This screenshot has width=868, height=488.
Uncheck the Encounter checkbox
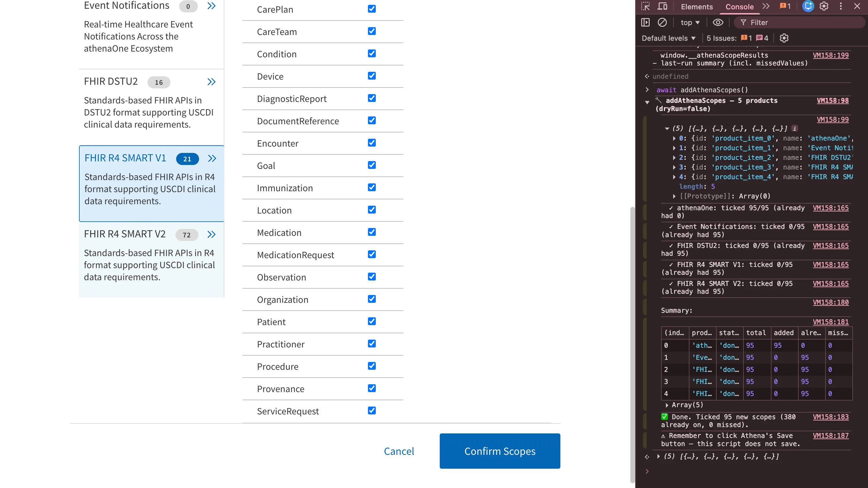372,143
